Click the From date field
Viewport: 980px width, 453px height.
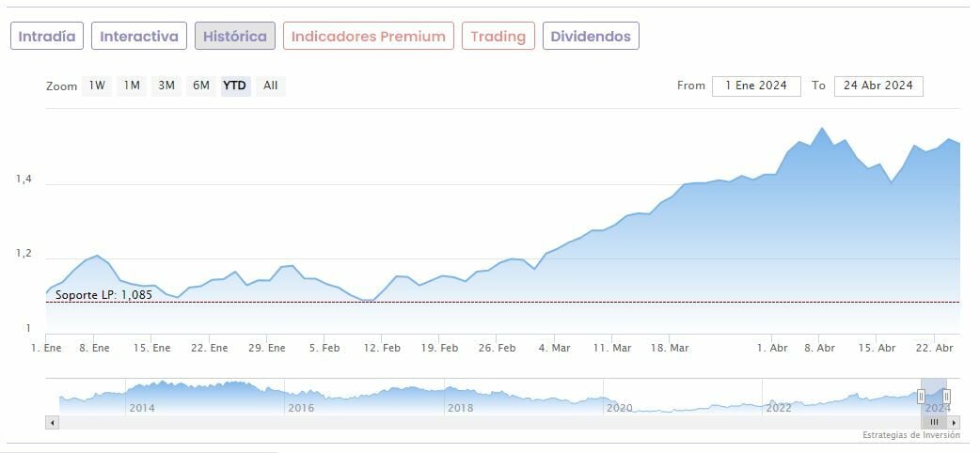(x=756, y=86)
